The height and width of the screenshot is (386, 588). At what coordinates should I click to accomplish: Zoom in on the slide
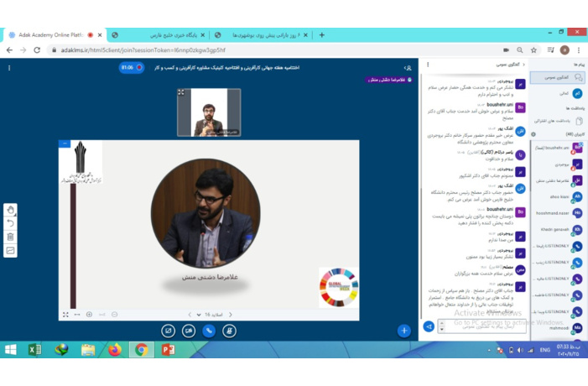click(90, 315)
